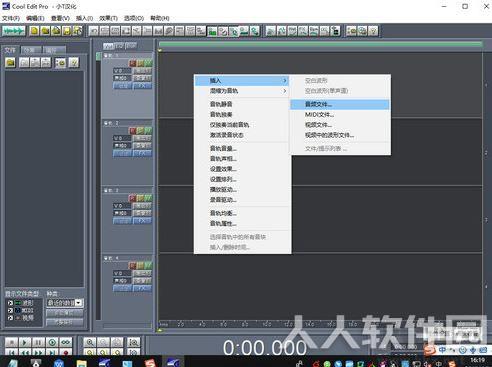Click the timeline ruler at the 6.0 mark
492x367 pixels.
click(223, 324)
